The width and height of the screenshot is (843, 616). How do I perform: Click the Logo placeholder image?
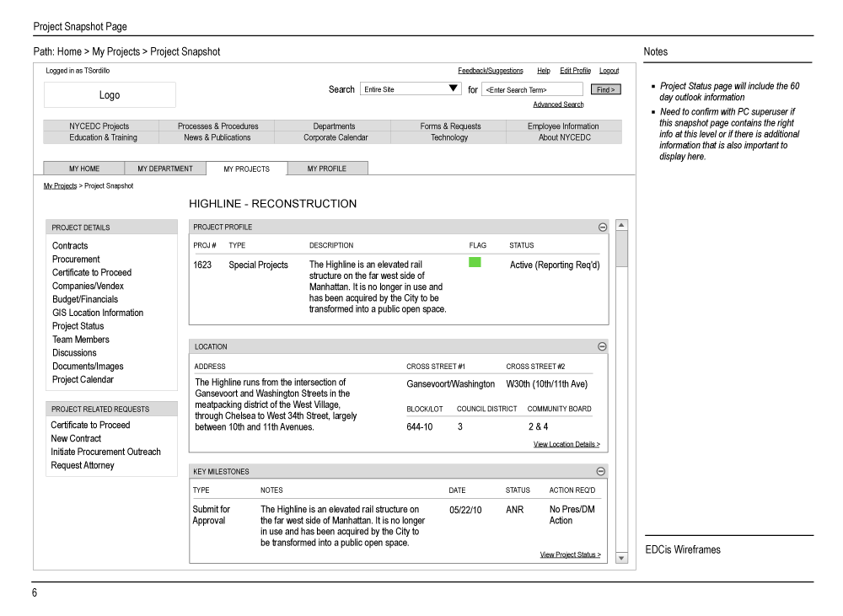(110, 94)
